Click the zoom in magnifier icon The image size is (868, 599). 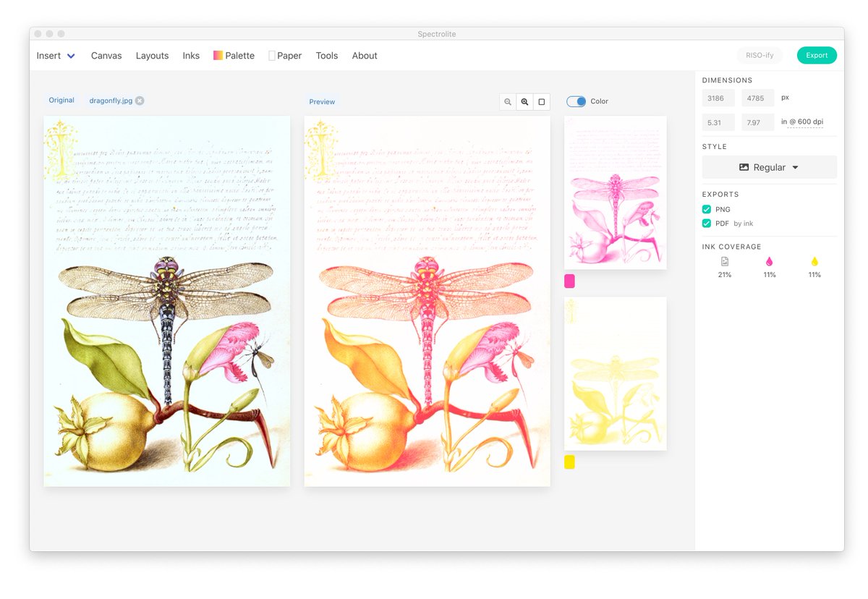coord(525,102)
